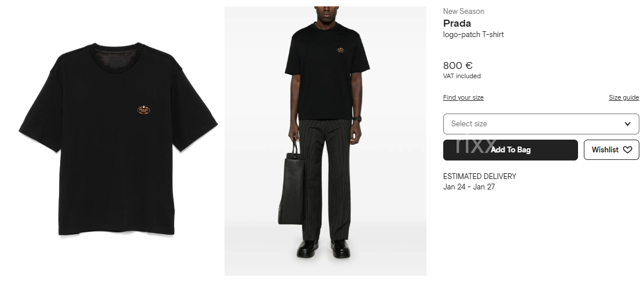The height and width of the screenshot is (281, 644).
Task: Click the orange Prada logo patch on flat T-shirt
Action: (143, 110)
